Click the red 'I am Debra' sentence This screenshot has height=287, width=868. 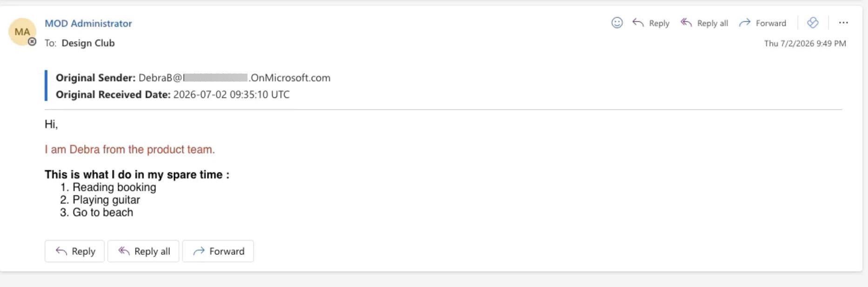pyautogui.click(x=130, y=150)
